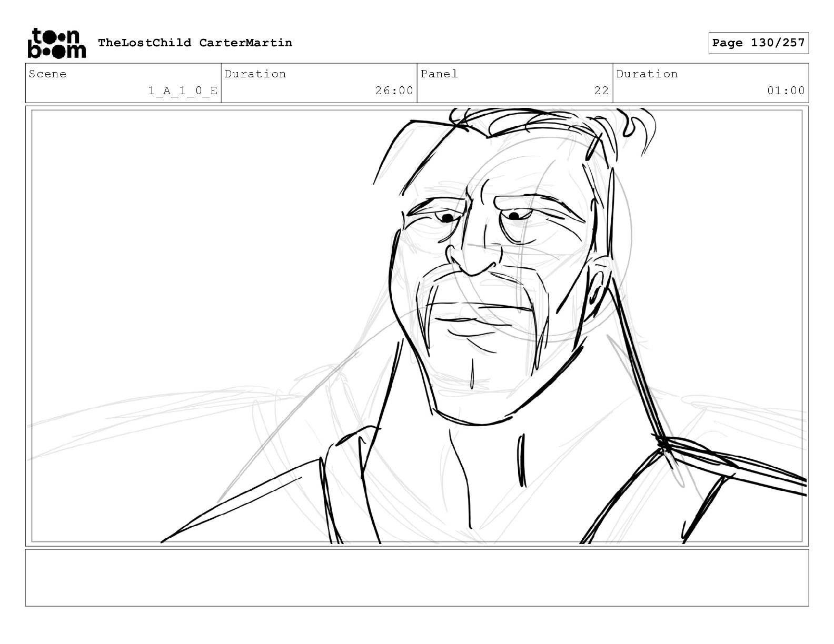Select the panel number 22
834x644 pixels.
coord(601,91)
